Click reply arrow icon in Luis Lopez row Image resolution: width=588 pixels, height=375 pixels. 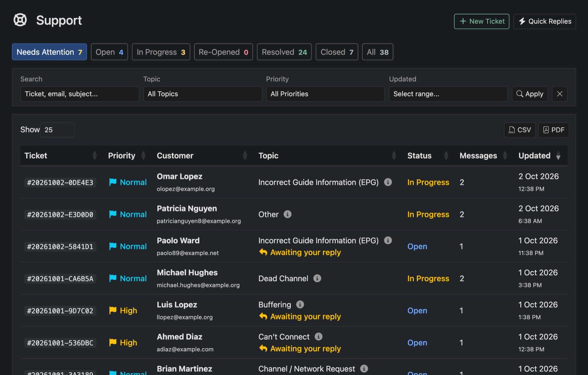[263, 316]
